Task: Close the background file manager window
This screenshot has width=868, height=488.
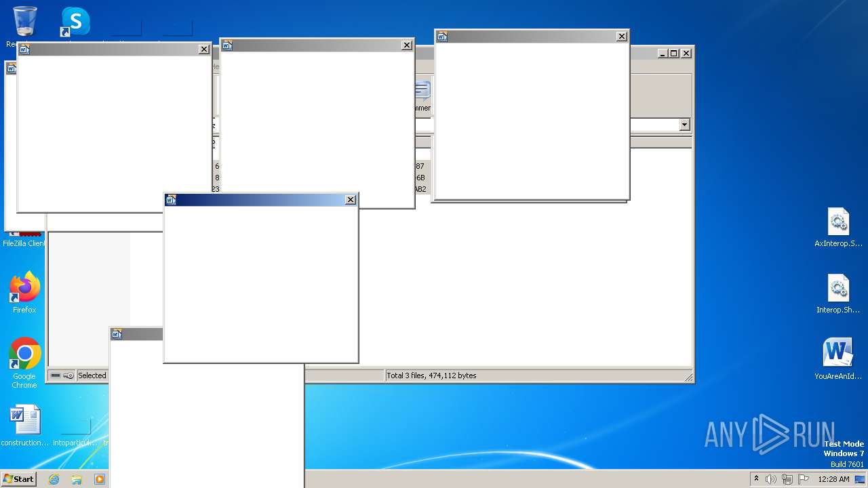Action: (686, 53)
